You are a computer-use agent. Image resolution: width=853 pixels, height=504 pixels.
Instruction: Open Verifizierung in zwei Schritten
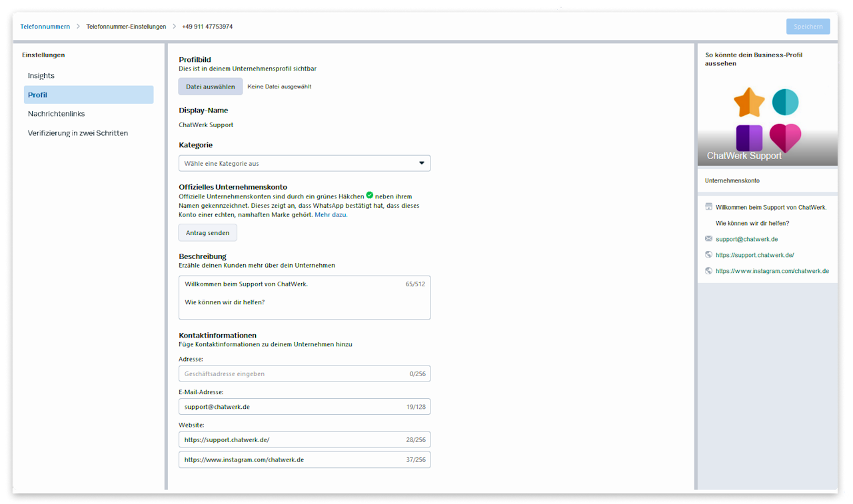pos(89,133)
